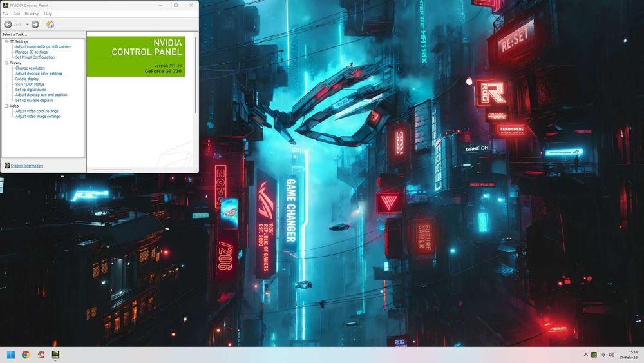Click 3D Settings category label

coord(19,41)
